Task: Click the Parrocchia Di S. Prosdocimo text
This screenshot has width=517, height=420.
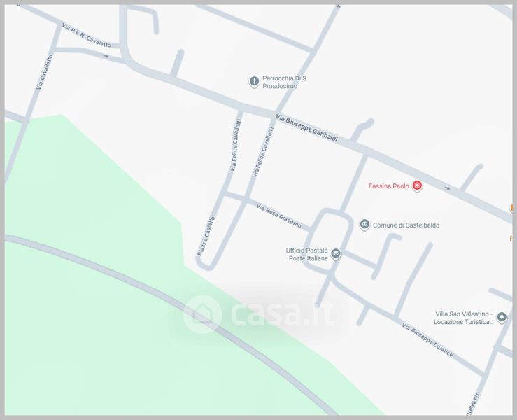Action: tap(285, 82)
